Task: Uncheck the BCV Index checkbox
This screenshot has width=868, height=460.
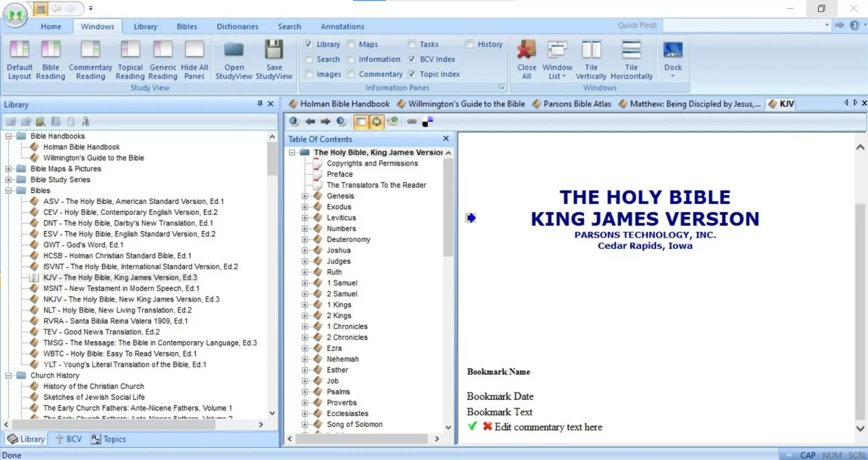Action: point(412,59)
